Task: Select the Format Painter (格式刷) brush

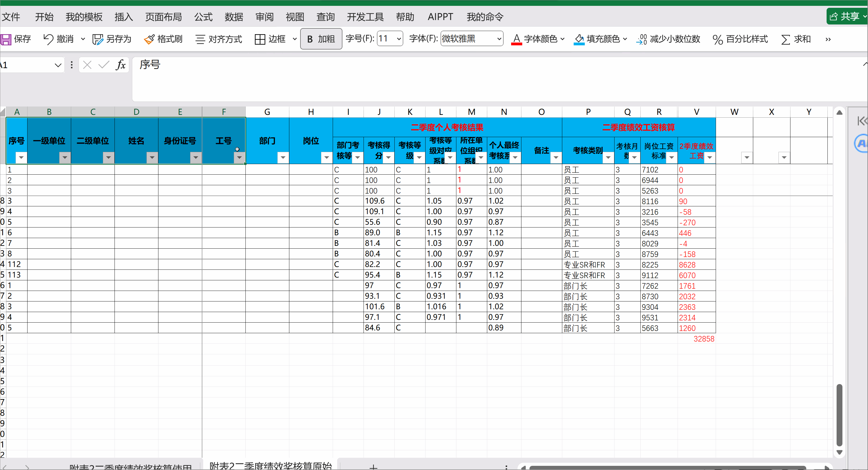Action: [149, 39]
